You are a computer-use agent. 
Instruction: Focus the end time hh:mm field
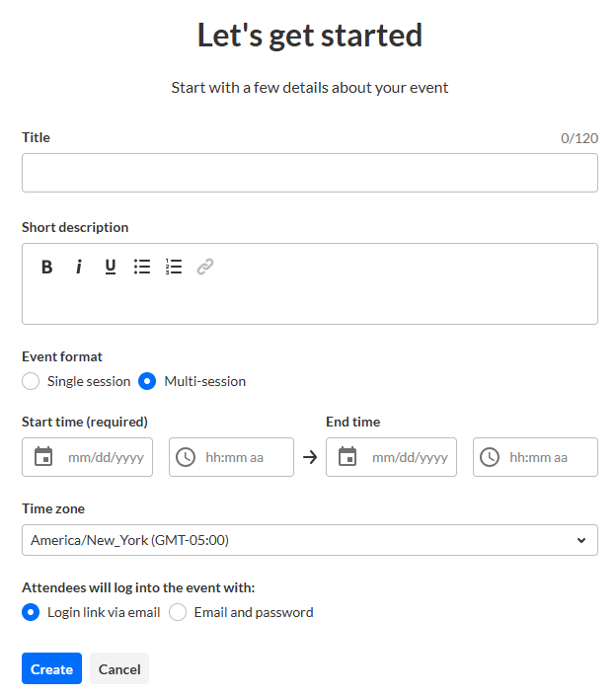[545, 457]
